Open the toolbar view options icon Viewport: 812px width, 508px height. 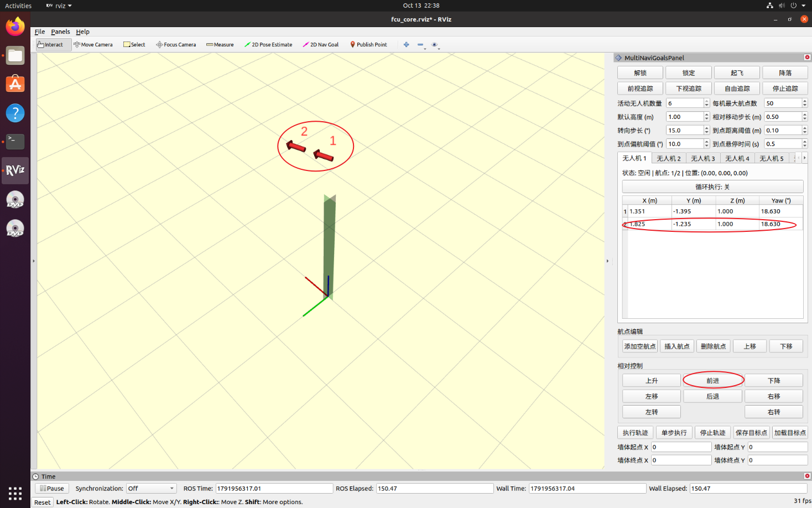[x=435, y=45]
